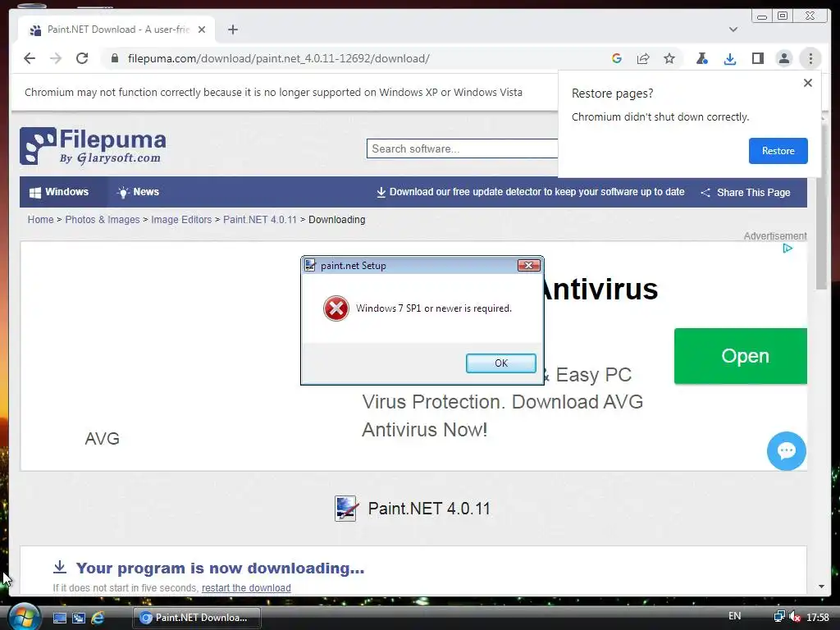
Task: Open the chat bubble widget
Action: [x=787, y=451]
